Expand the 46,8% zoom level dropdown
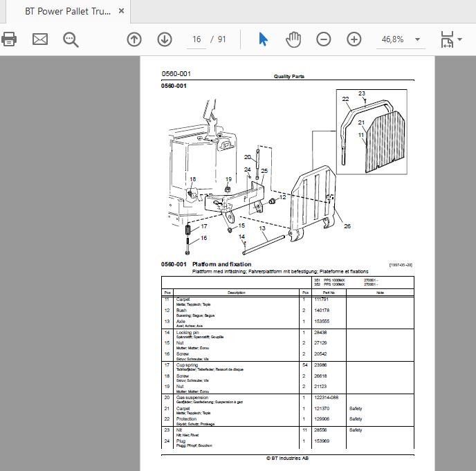 (x=417, y=39)
